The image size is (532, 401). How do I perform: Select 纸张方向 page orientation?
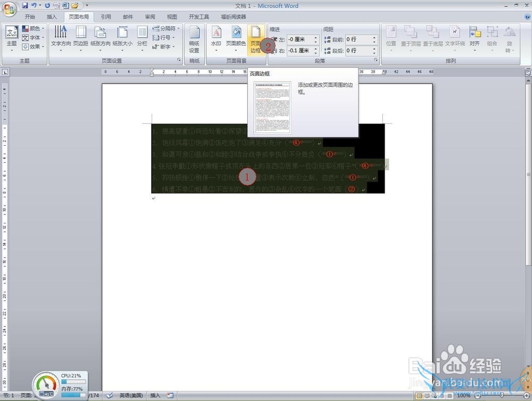pyautogui.click(x=101, y=39)
